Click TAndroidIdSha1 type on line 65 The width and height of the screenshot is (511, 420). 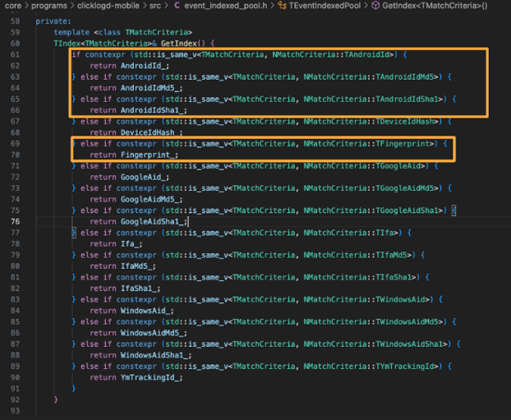tap(407, 99)
